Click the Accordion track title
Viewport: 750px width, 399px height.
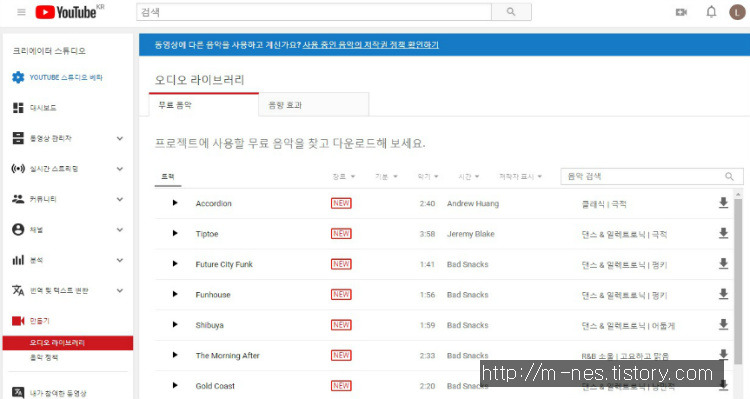[x=213, y=203]
